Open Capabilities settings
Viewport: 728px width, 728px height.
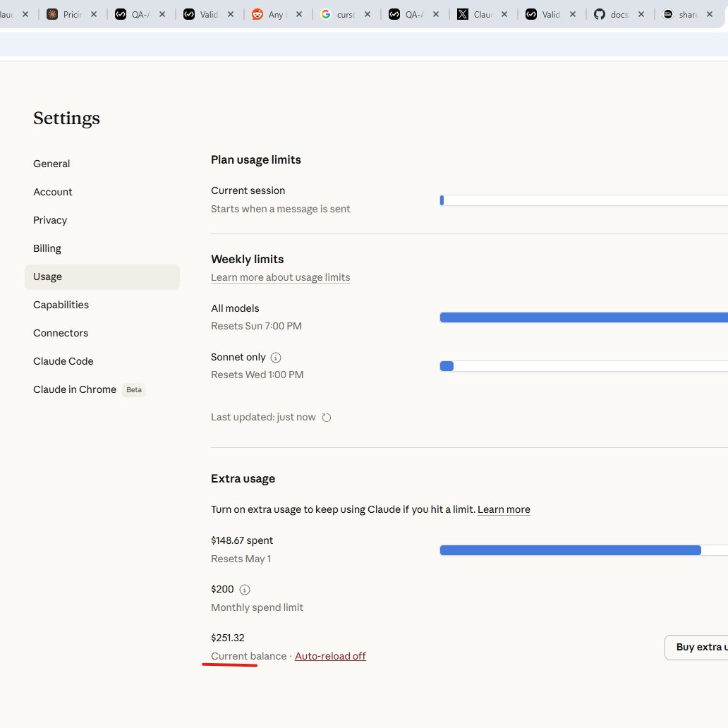102,305
